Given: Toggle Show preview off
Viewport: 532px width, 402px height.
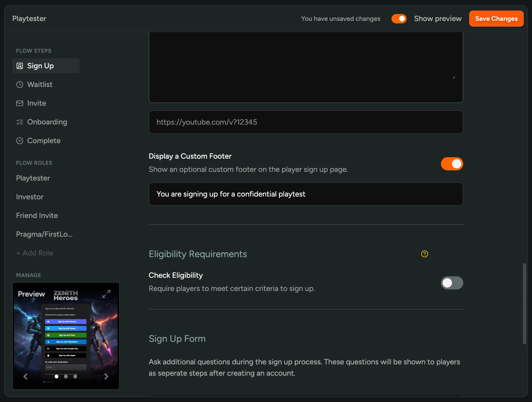Looking at the screenshot, I should tap(399, 19).
